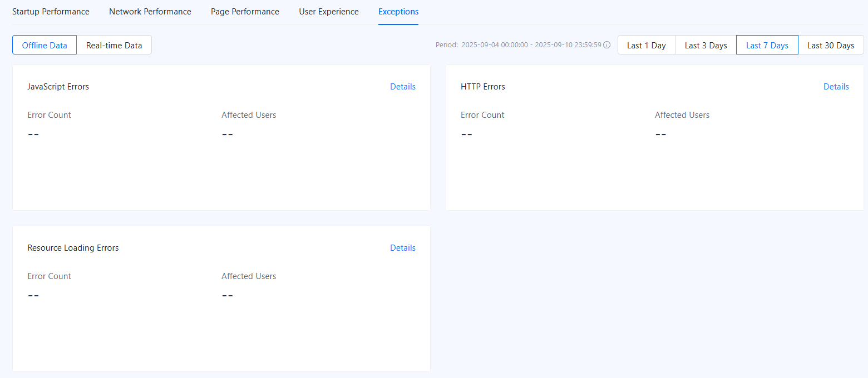Image resolution: width=868 pixels, height=378 pixels.
Task: Open Details for JavaScript Errors
Action: (x=402, y=87)
